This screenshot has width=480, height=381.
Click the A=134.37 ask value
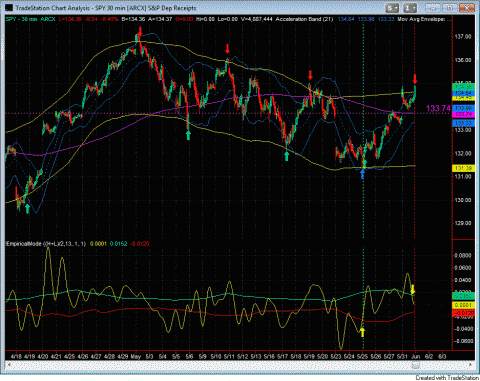point(160,19)
